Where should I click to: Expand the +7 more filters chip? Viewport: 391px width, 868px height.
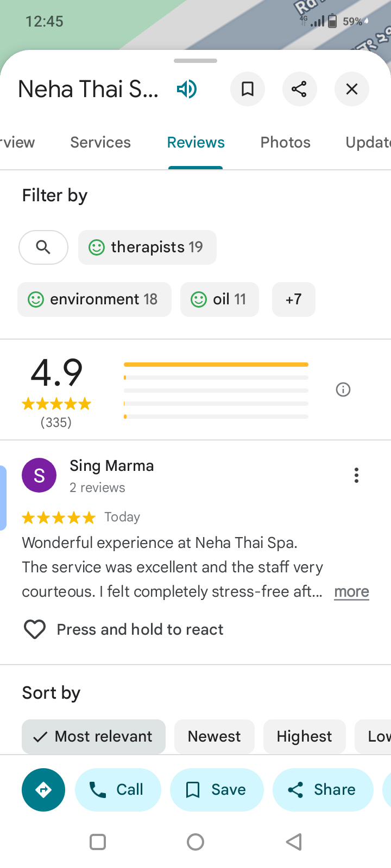point(293,299)
